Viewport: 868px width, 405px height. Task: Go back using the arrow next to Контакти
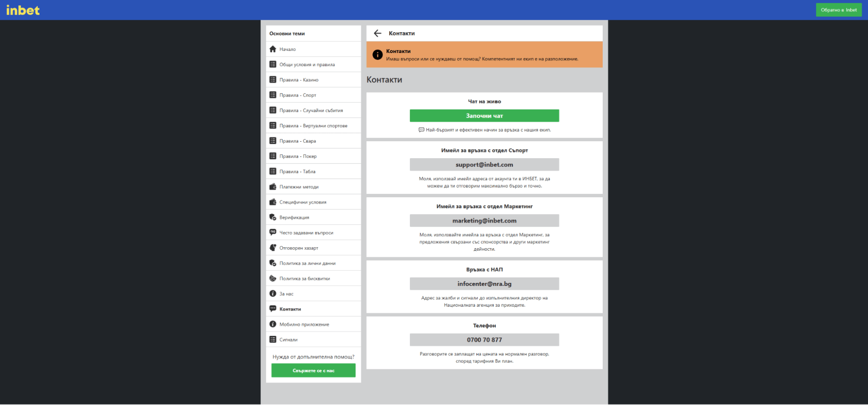(x=378, y=33)
